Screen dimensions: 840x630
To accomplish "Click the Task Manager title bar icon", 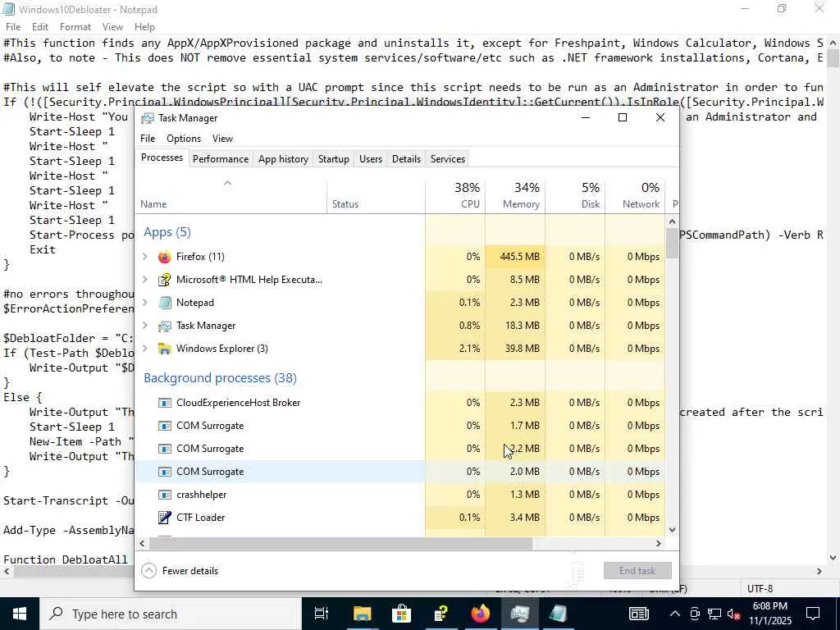I will click(x=148, y=118).
